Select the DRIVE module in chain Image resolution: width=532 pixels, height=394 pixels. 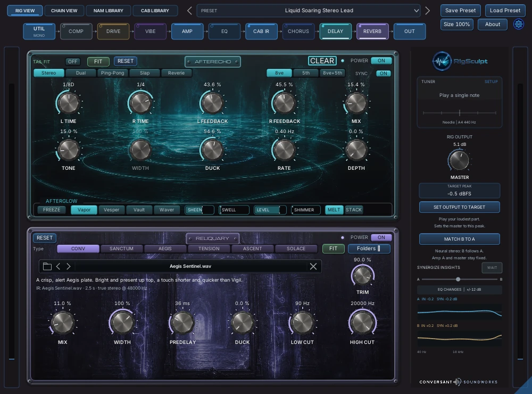pos(113,31)
